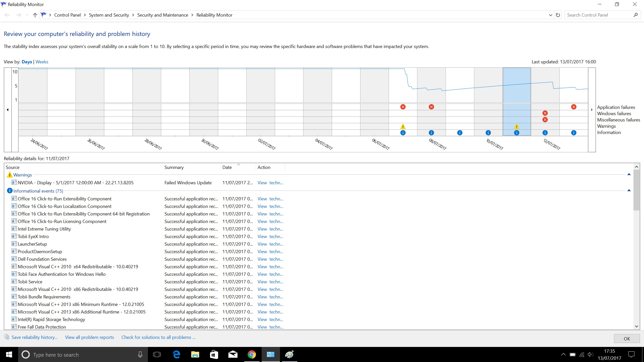Expand breadcrumb arrow after Control Panel
Image resolution: width=644 pixels, height=362 pixels.
(x=85, y=15)
